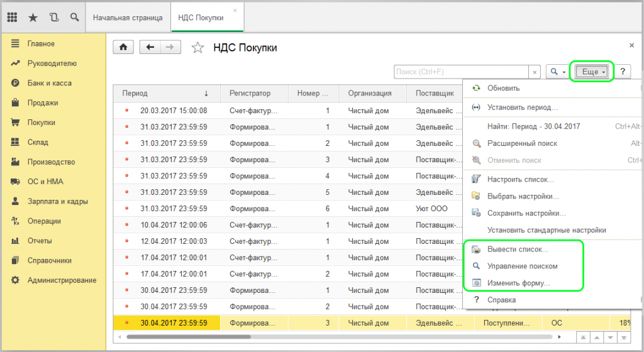Clear the search field with X icon
This screenshot has height=352, width=644.
535,72
